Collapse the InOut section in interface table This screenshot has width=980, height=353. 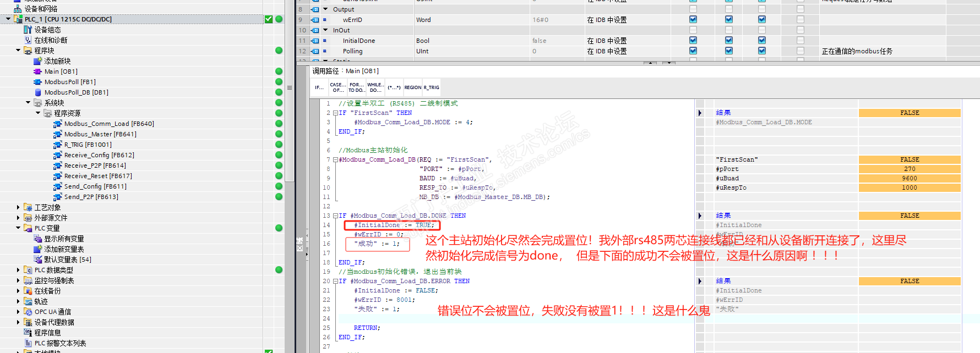click(325, 30)
